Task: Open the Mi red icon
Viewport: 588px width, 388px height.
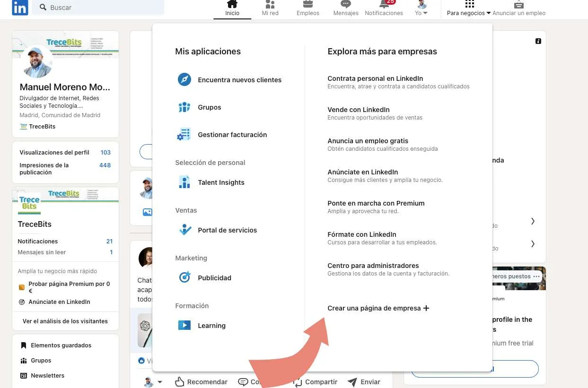Action: click(270, 8)
